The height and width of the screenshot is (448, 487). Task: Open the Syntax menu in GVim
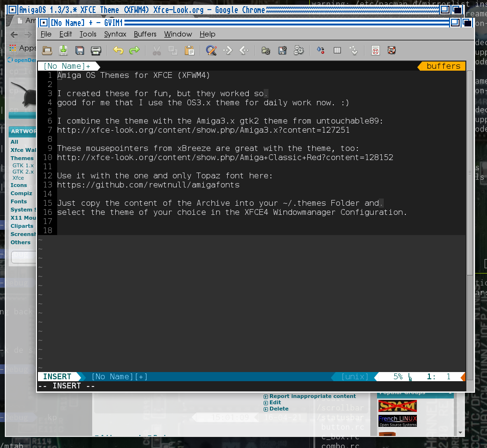pos(115,34)
